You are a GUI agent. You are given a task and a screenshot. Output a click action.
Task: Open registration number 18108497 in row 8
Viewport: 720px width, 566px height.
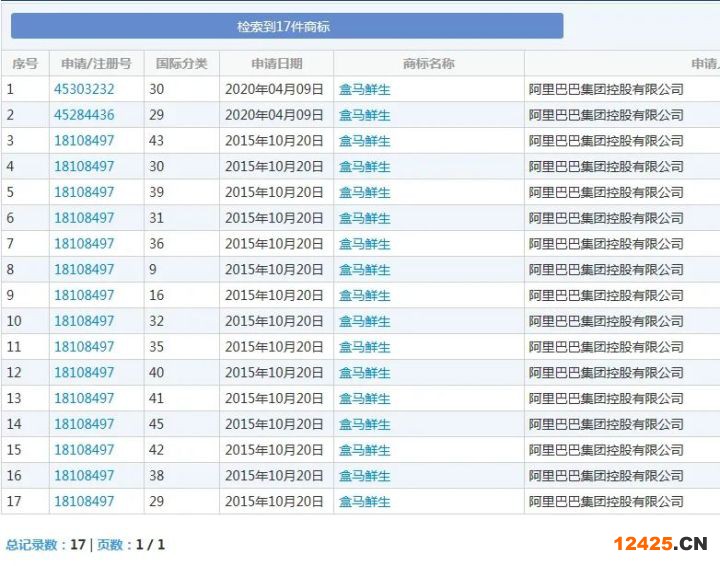click(x=84, y=269)
